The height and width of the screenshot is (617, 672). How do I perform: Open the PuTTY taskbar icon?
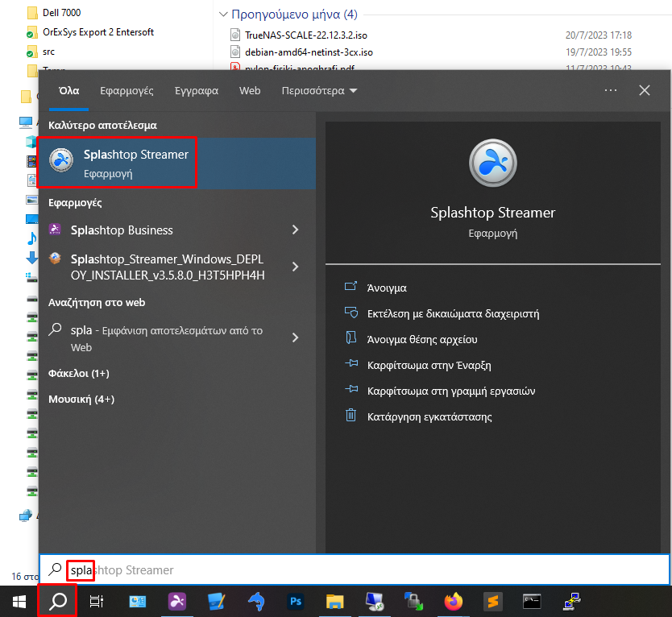pyautogui.click(x=572, y=602)
